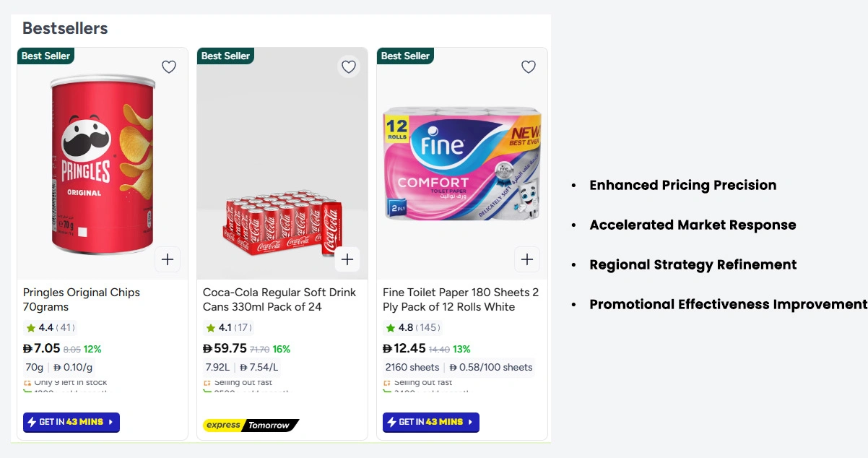868x458 pixels.
Task: Click the express Tomorrow delivery badge
Action: pyautogui.click(x=251, y=425)
